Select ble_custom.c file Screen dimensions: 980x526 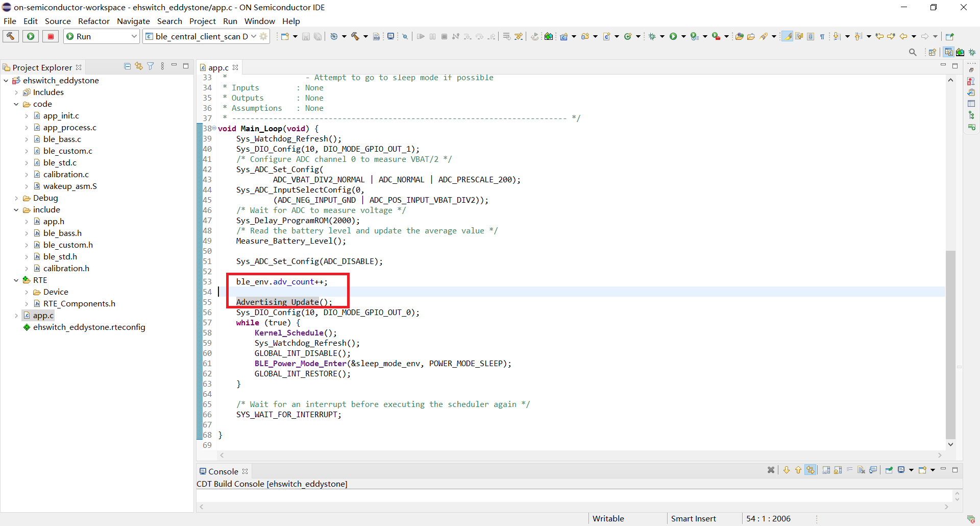[x=67, y=151]
